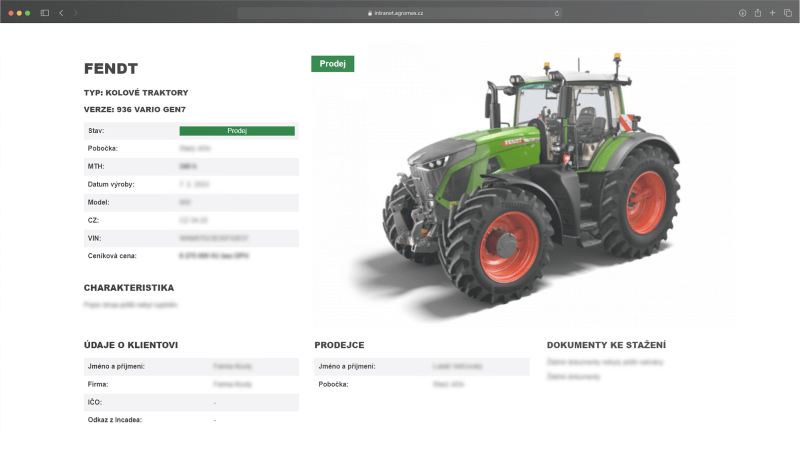Open the Safari downloads icon
This screenshot has width=800, height=450.
(x=743, y=13)
